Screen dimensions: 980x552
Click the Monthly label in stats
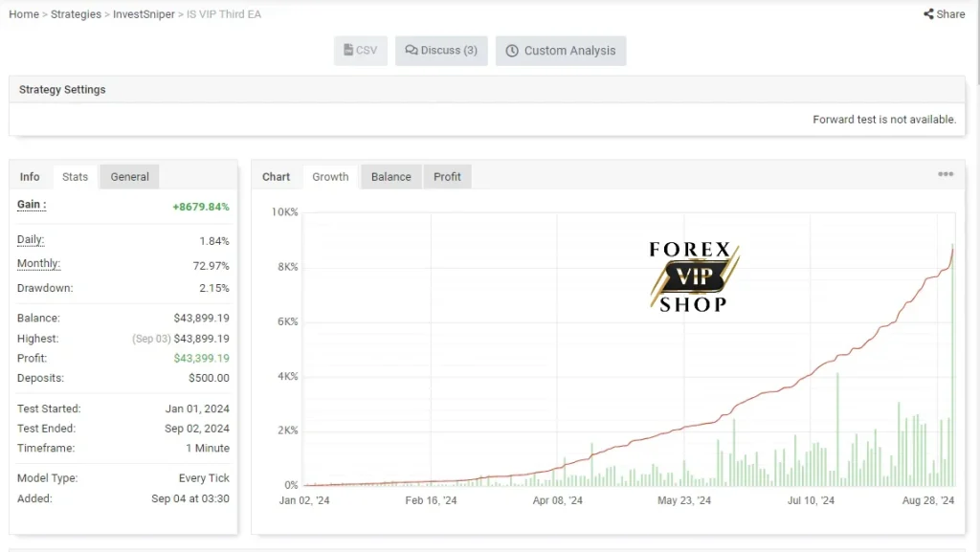coord(38,263)
